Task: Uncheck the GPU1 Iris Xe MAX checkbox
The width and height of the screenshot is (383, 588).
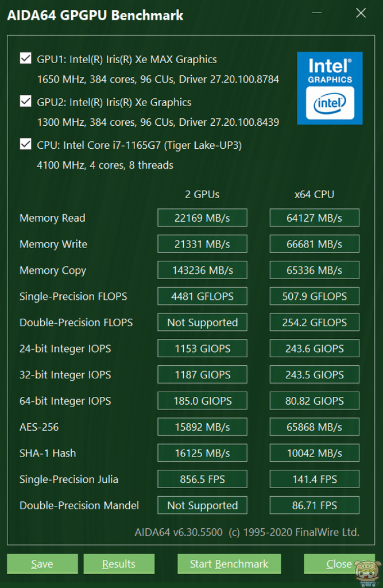Action: 25,59
